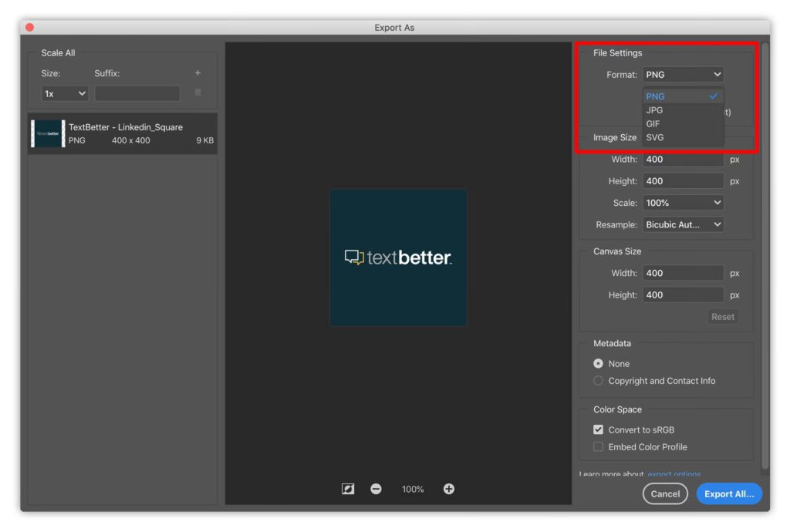The width and height of the screenshot is (790, 532).
Task: Enable Embed Color Profile checkbox
Action: (x=599, y=447)
